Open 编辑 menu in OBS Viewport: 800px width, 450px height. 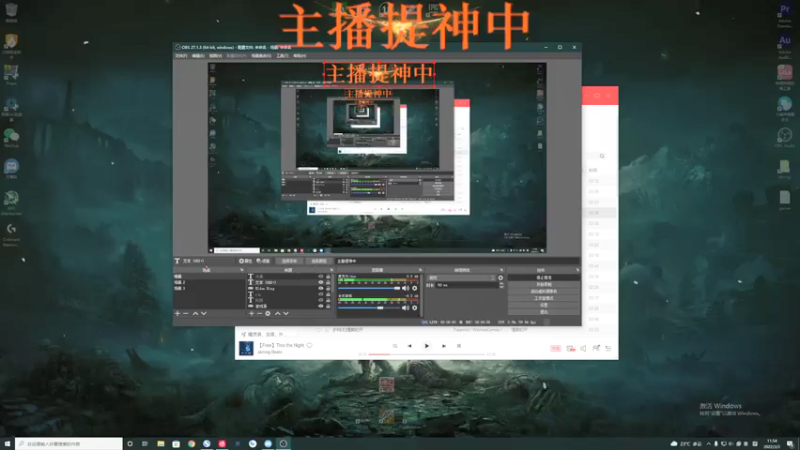198,56
